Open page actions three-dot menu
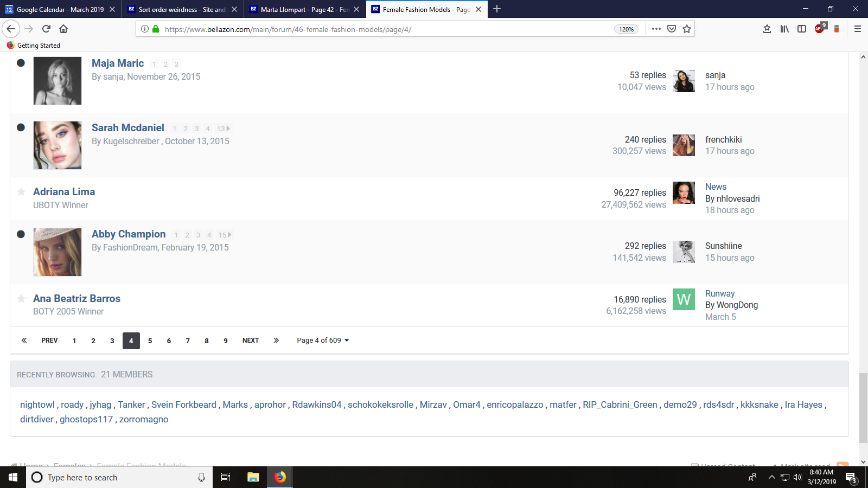The width and height of the screenshot is (868, 488). coord(656,29)
